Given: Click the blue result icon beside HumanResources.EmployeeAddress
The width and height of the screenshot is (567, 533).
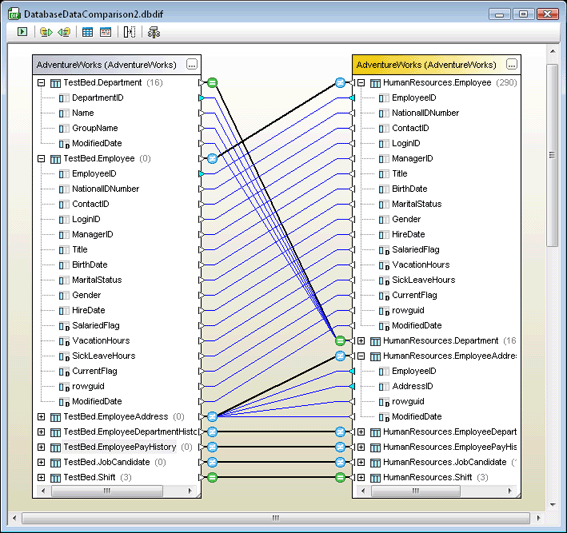Looking at the screenshot, I should coord(340,356).
